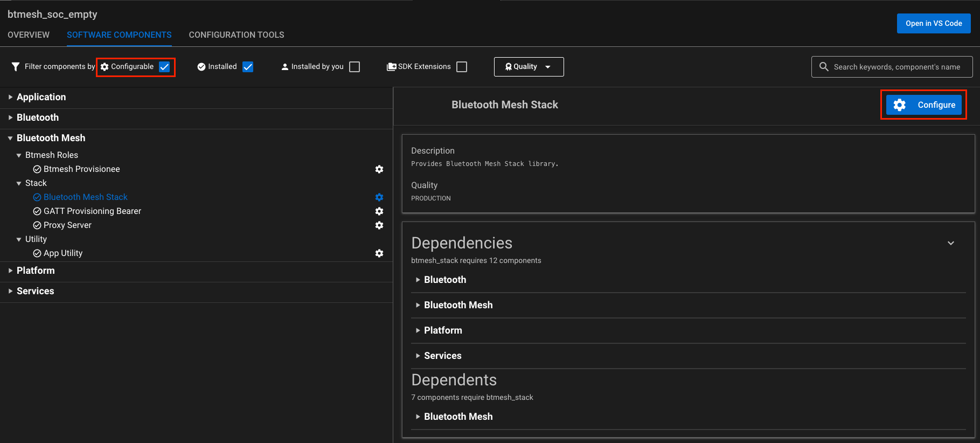This screenshot has width=980, height=443.
Task: Click the Configure button
Action: (x=923, y=105)
